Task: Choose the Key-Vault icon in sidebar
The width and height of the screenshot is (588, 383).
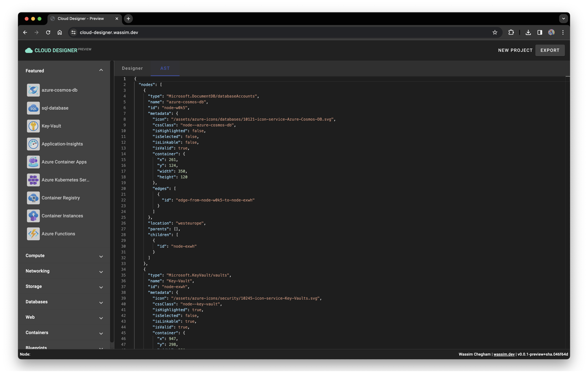Action: click(x=33, y=126)
